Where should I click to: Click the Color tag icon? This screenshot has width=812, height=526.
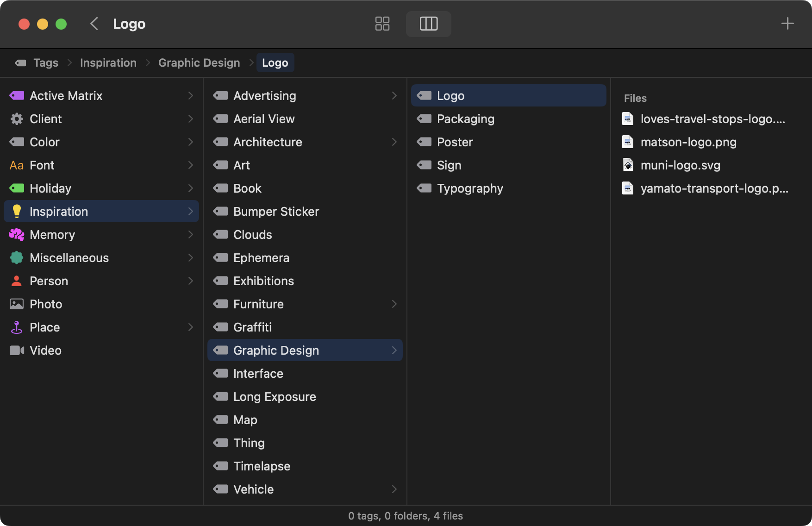coord(17,142)
